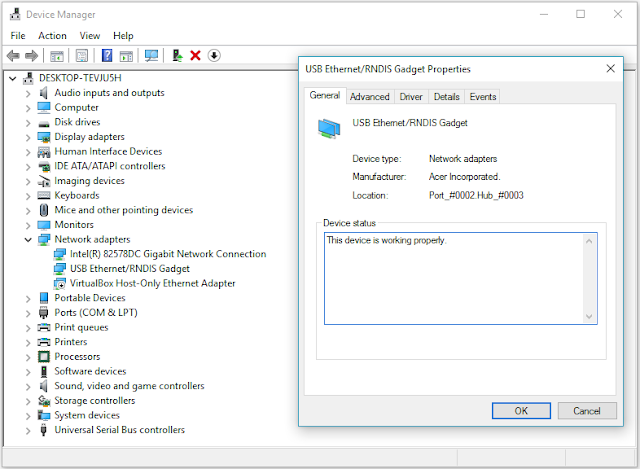Select the USB Ethernet/RNDIS Gadget tree entry

[x=129, y=269]
